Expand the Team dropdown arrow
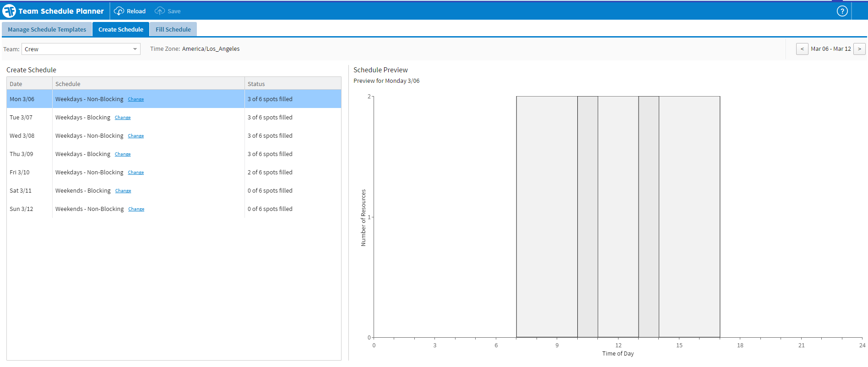The height and width of the screenshot is (367, 868). click(x=135, y=49)
